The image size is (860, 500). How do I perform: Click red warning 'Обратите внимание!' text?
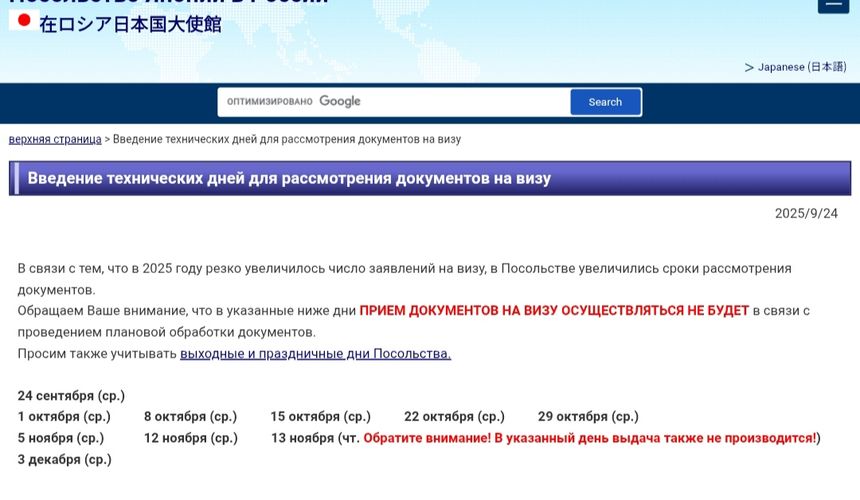coord(427,438)
